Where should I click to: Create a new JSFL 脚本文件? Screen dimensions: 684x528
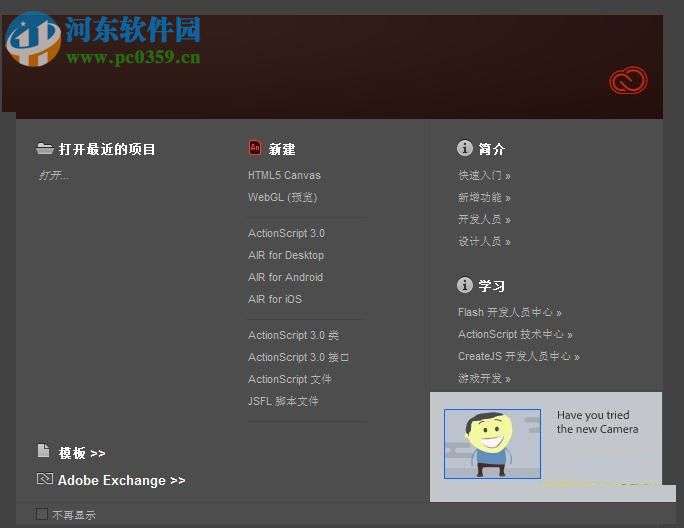pyautogui.click(x=283, y=401)
